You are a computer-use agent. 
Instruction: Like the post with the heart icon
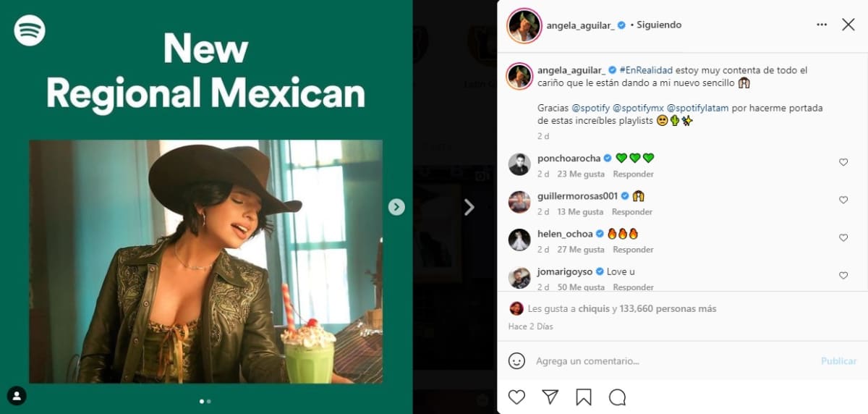coord(516,397)
